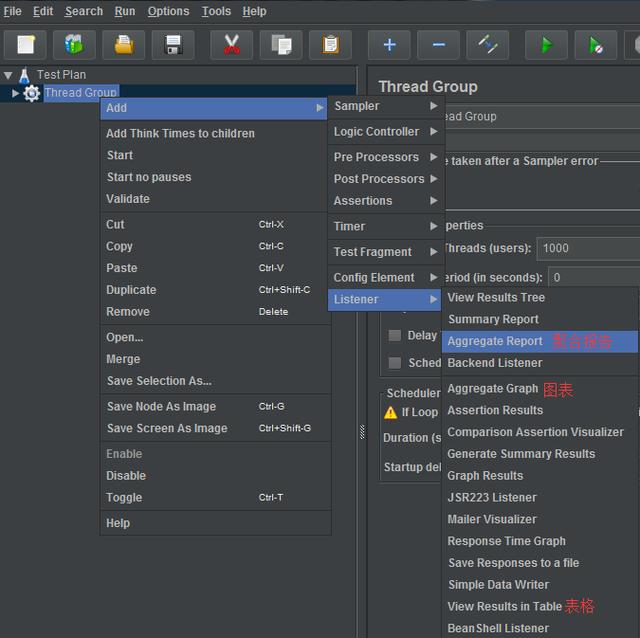Toggle the Scheduler checkbox

(x=395, y=363)
